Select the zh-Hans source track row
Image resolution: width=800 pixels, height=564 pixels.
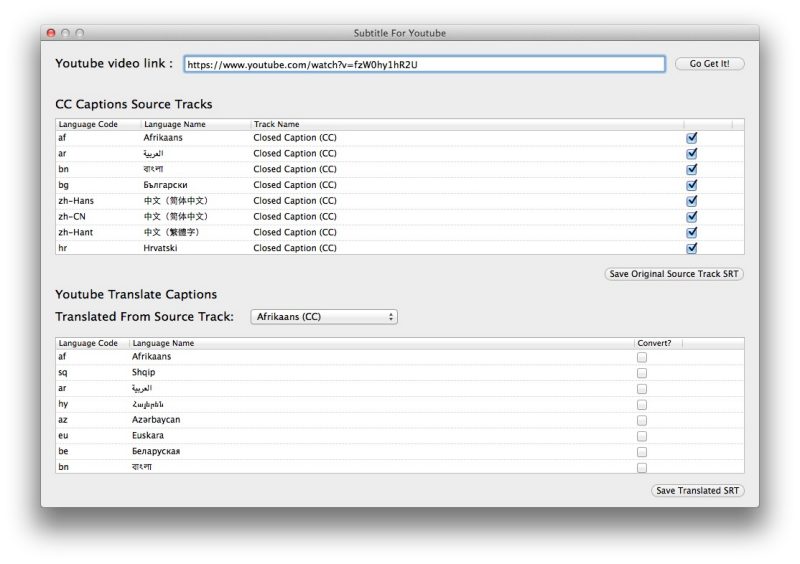click(x=399, y=201)
